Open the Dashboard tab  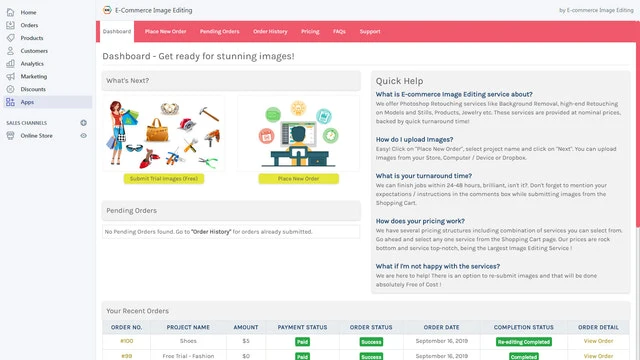pos(117,31)
